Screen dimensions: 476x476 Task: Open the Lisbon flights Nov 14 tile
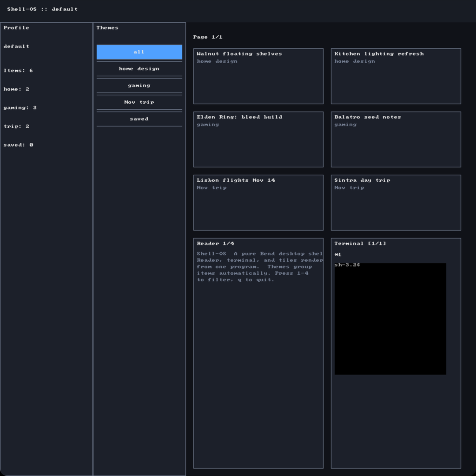[258, 203]
